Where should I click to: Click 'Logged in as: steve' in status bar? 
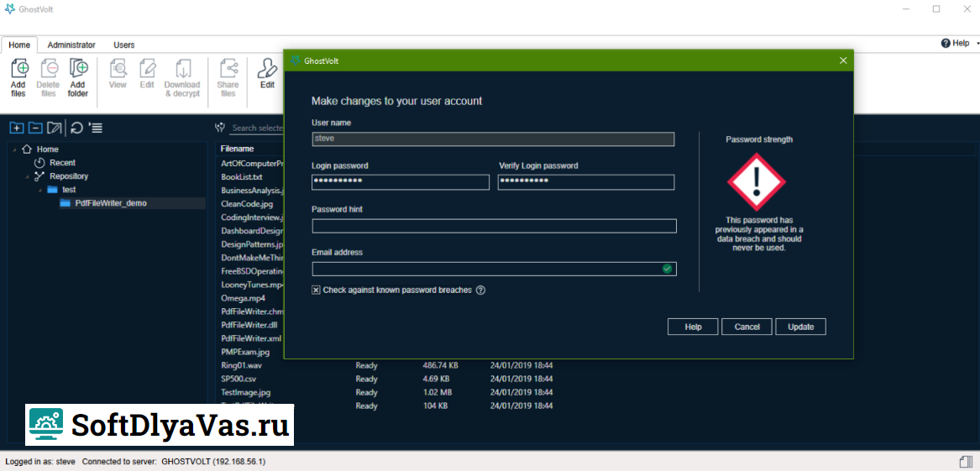[40, 462]
